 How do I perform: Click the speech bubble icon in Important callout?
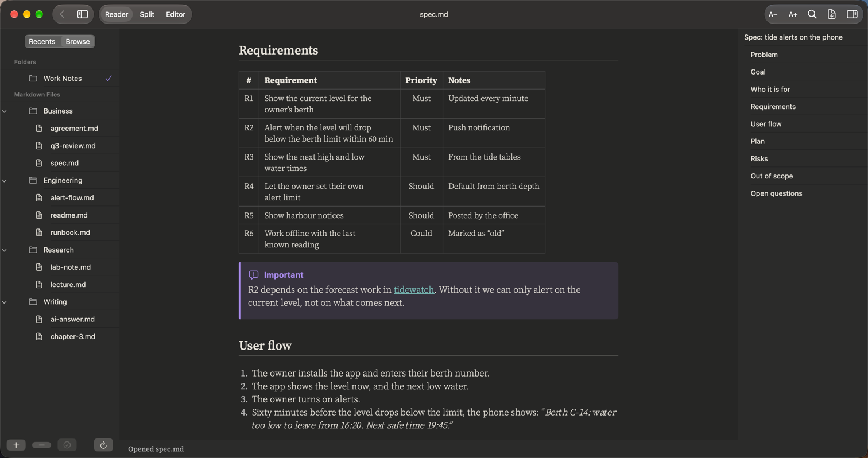[x=254, y=275]
